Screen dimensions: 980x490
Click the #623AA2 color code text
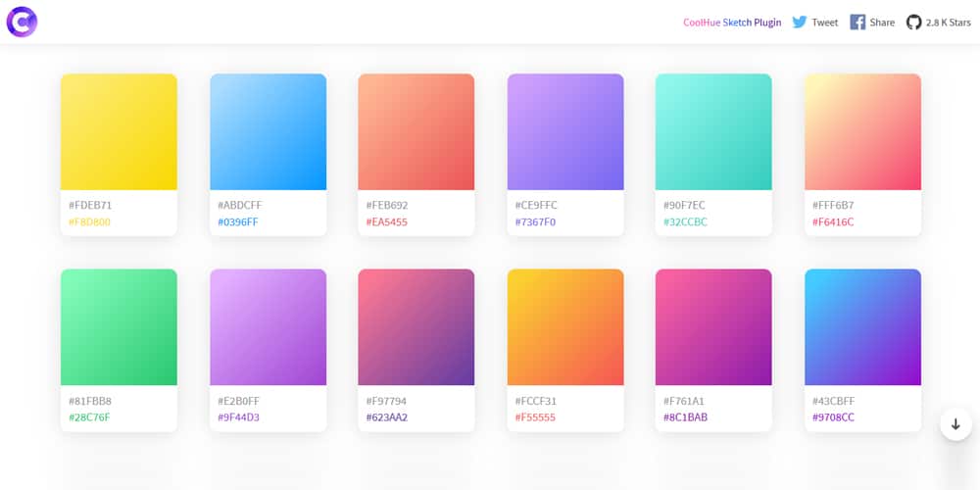386,417
